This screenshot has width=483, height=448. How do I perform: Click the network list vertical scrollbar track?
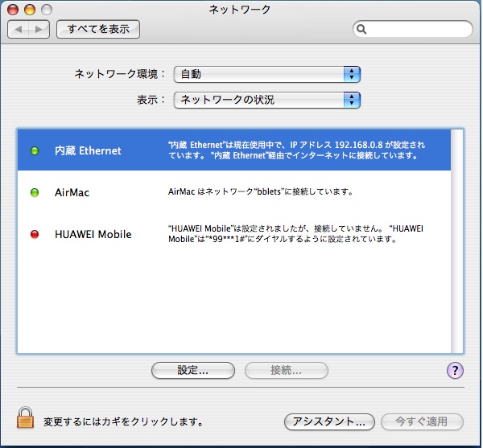click(x=456, y=241)
